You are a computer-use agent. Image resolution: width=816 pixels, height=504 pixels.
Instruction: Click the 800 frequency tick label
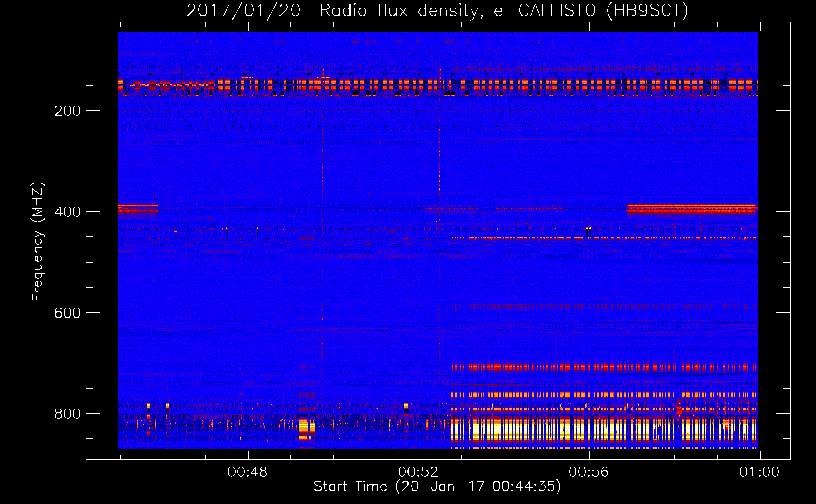click(68, 414)
